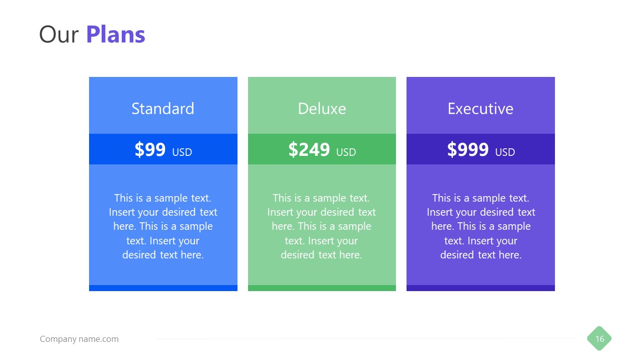Screen dimensions: 644x362
Task: Click the thin footer divider line
Action: tap(366, 339)
